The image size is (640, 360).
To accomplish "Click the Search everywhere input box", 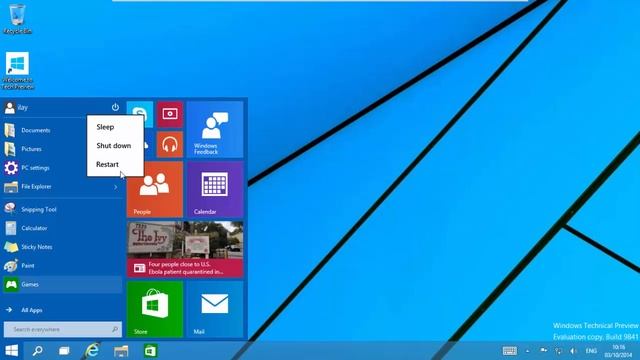I will pos(63,329).
